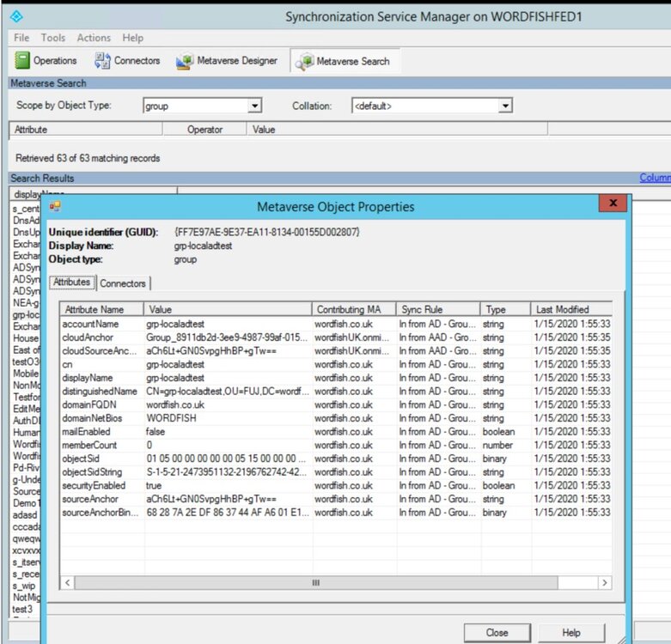Select the mailEnabled attribute row
671x644 pixels.
(x=336, y=431)
